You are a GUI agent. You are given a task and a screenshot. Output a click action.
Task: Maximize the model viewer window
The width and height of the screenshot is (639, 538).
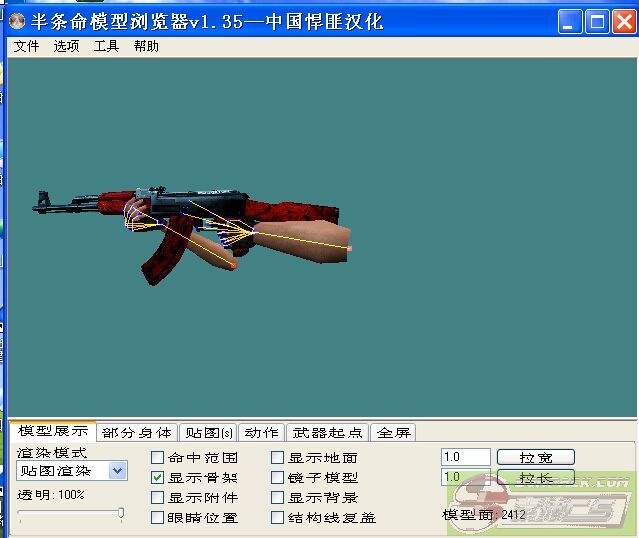tap(597, 21)
